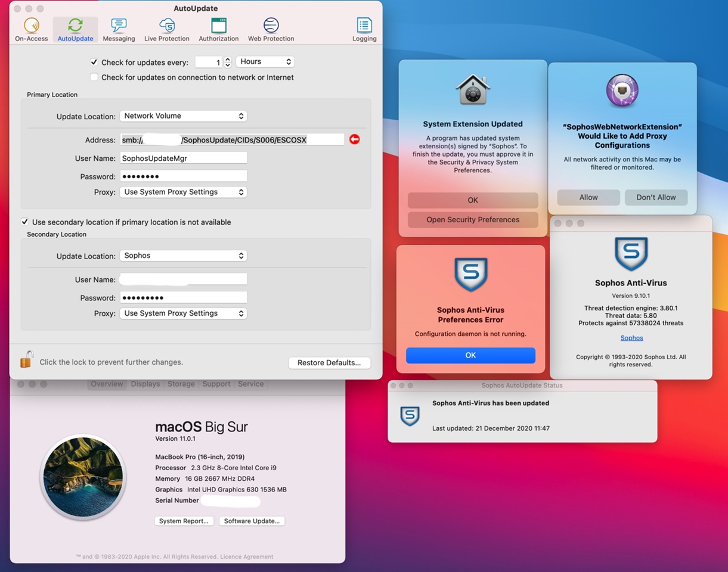Enable check for updates on network connection

[x=94, y=77]
